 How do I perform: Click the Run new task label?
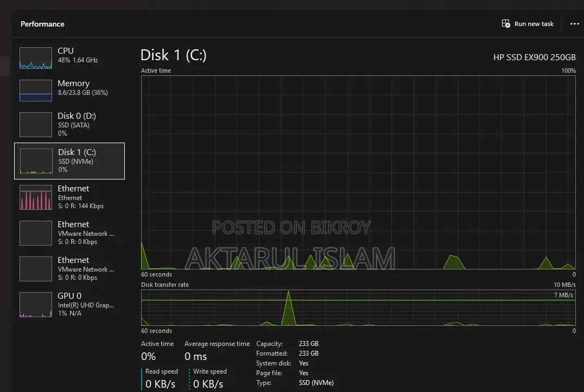click(534, 24)
